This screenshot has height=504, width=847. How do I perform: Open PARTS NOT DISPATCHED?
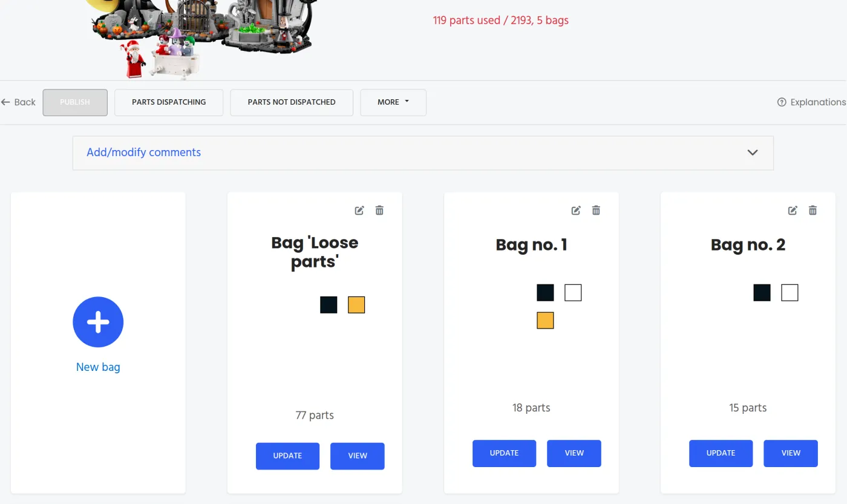coord(292,102)
